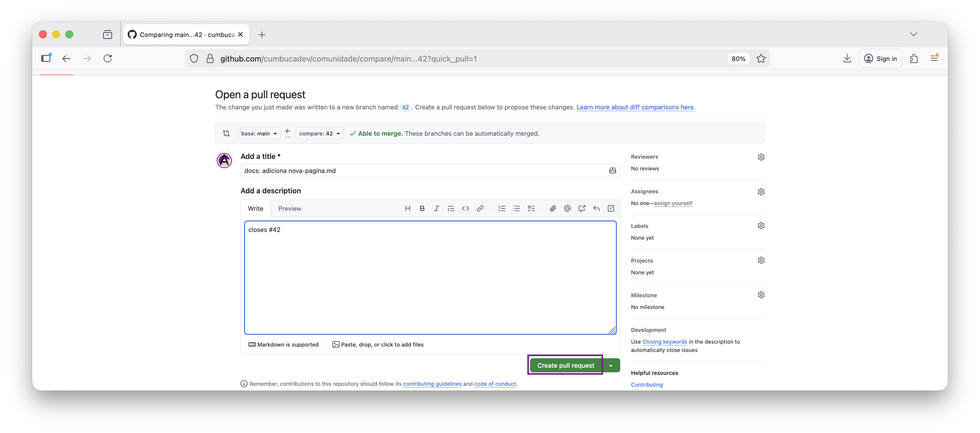Insert a saved reply
This screenshot has height=433, width=980.
point(596,208)
